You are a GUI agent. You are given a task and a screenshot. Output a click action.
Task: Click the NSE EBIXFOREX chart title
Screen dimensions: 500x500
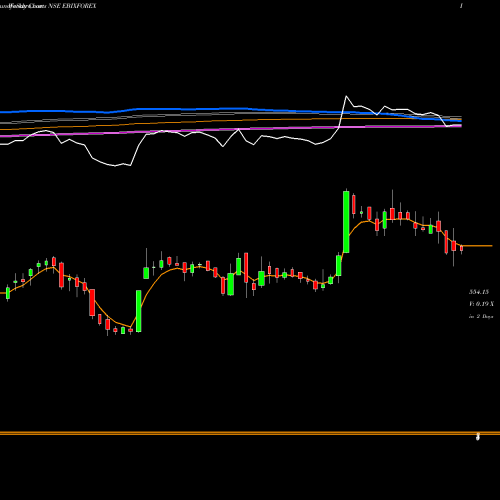[x=72, y=6]
